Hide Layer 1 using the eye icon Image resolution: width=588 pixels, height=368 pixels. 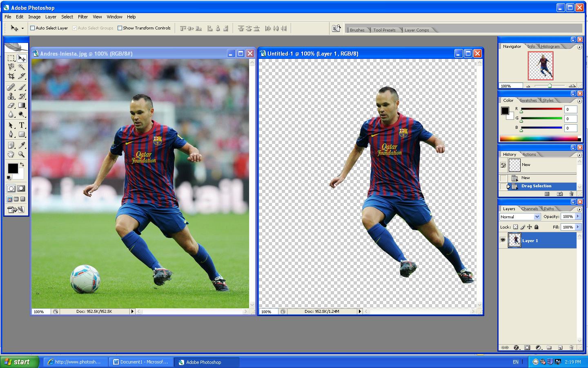(x=503, y=240)
